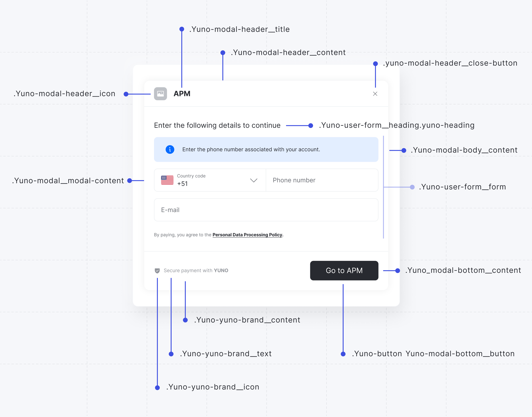Close the APM modal with X
532x417 pixels.
(375, 94)
